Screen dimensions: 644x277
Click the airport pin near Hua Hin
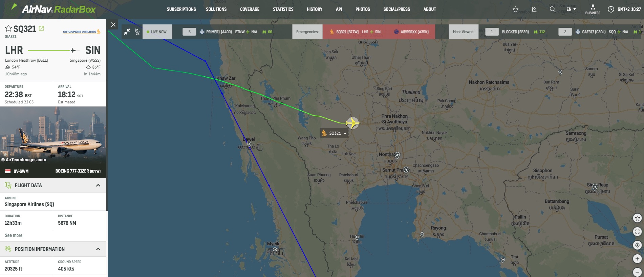point(357,238)
